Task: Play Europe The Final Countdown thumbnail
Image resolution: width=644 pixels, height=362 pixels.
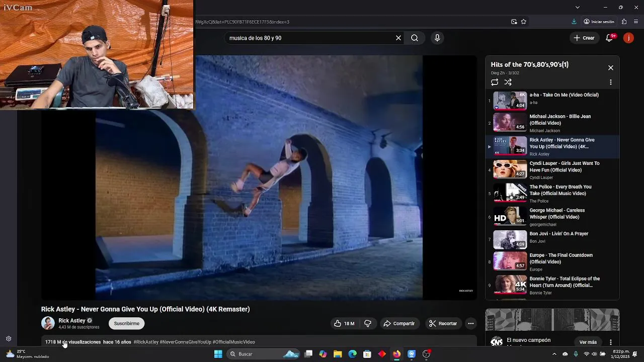Action: click(x=510, y=261)
